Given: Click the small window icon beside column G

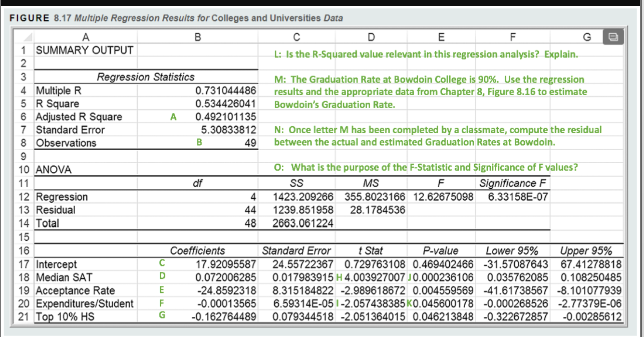Looking at the screenshot, I should coord(614,37).
